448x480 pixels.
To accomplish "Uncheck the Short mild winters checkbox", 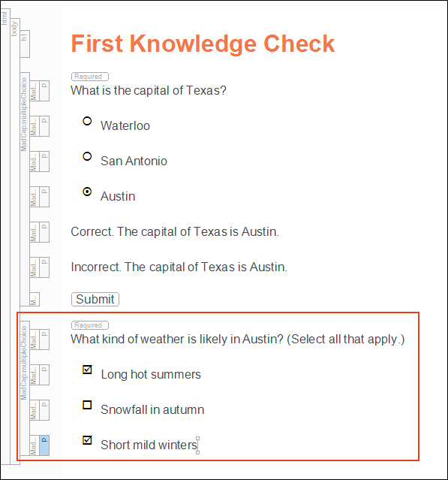I will (87, 440).
